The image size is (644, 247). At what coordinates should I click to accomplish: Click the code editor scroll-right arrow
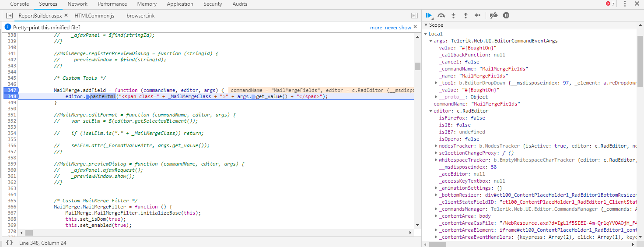pos(410,233)
